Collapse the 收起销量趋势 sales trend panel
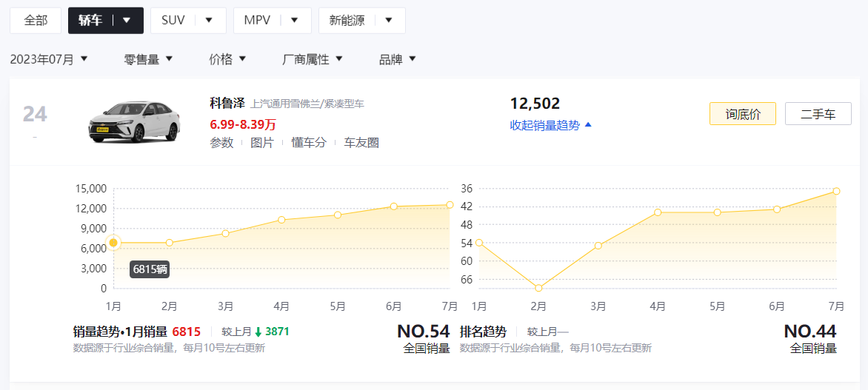Screen dimensions: 868x390 point(550,125)
